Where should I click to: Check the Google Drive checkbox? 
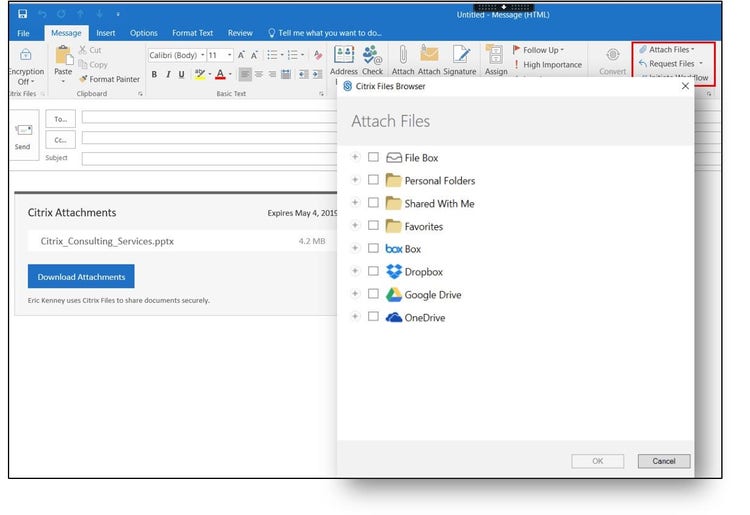(x=374, y=294)
